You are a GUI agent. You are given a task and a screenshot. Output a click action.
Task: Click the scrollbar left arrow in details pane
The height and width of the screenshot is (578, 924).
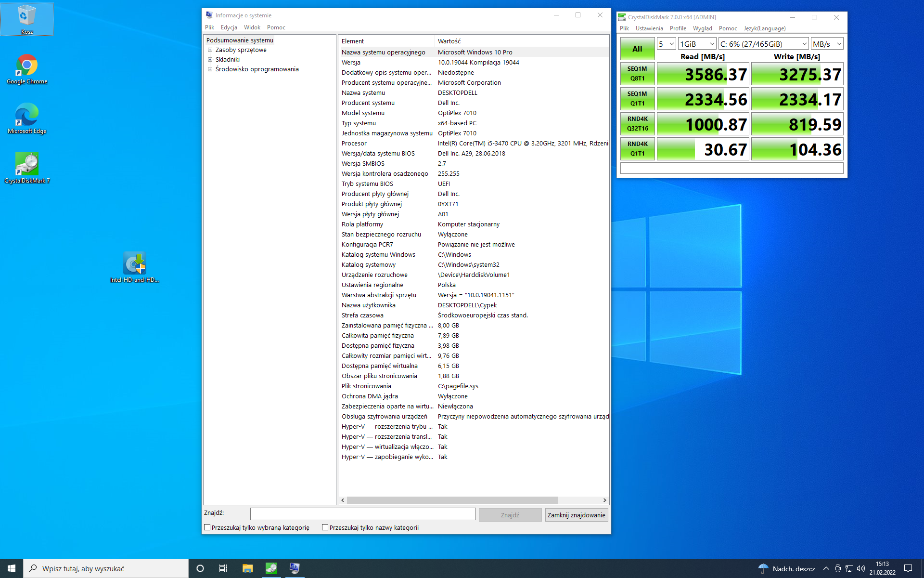click(x=343, y=500)
